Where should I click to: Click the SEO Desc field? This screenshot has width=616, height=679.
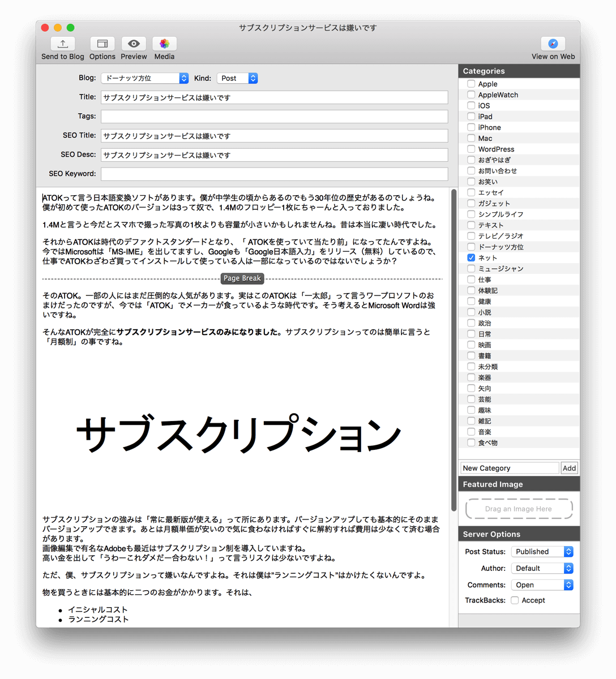coord(275,155)
